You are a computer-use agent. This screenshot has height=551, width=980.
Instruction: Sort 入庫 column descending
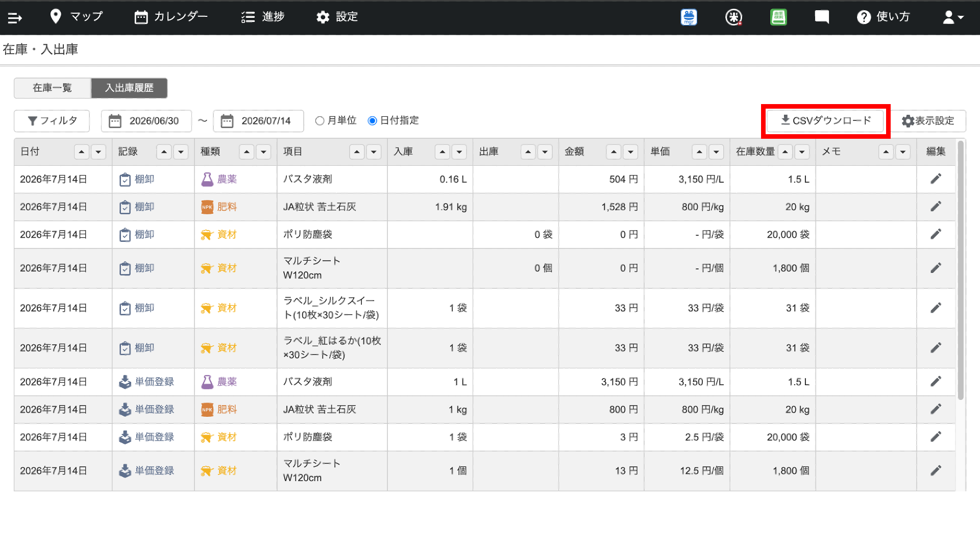[459, 152]
